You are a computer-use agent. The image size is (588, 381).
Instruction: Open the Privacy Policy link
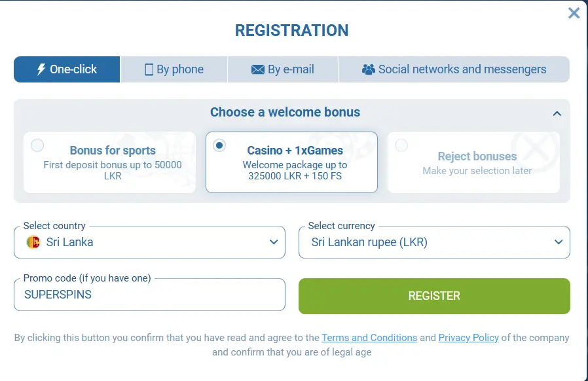tap(469, 338)
